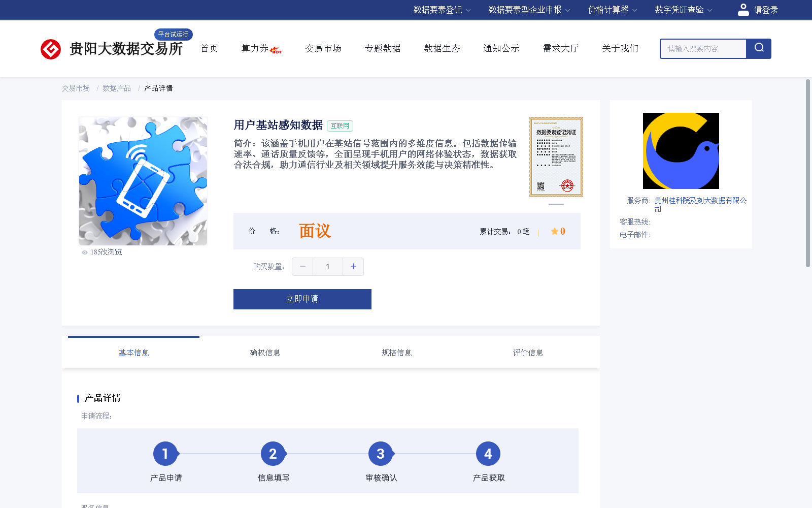Open the 数据要素登记凭证 certificate image
812x508 pixels.
[556, 157]
